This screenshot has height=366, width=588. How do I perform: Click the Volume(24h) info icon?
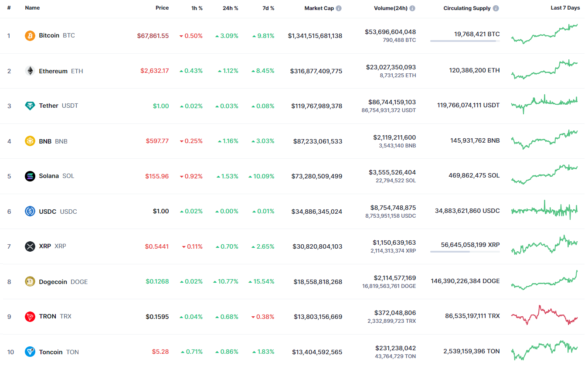click(x=412, y=8)
